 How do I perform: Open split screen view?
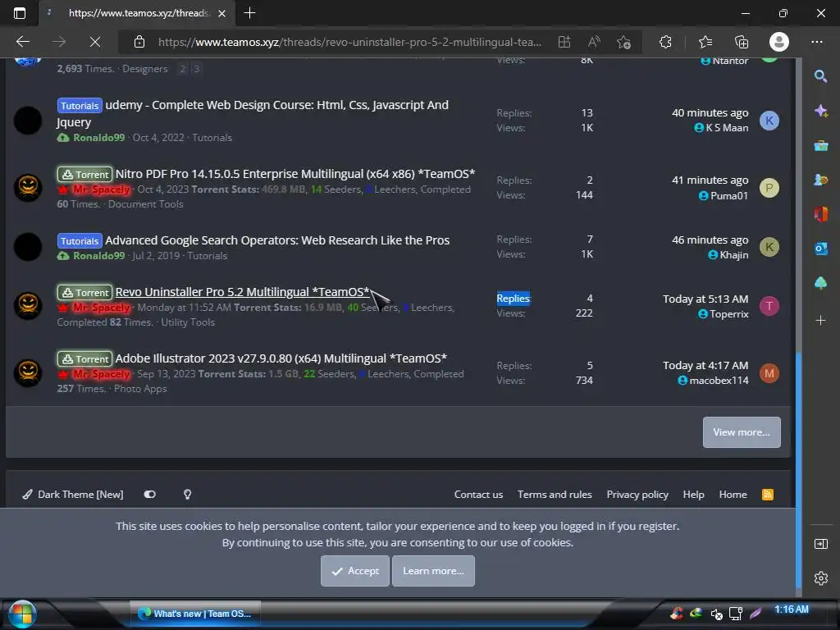coord(564,42)
